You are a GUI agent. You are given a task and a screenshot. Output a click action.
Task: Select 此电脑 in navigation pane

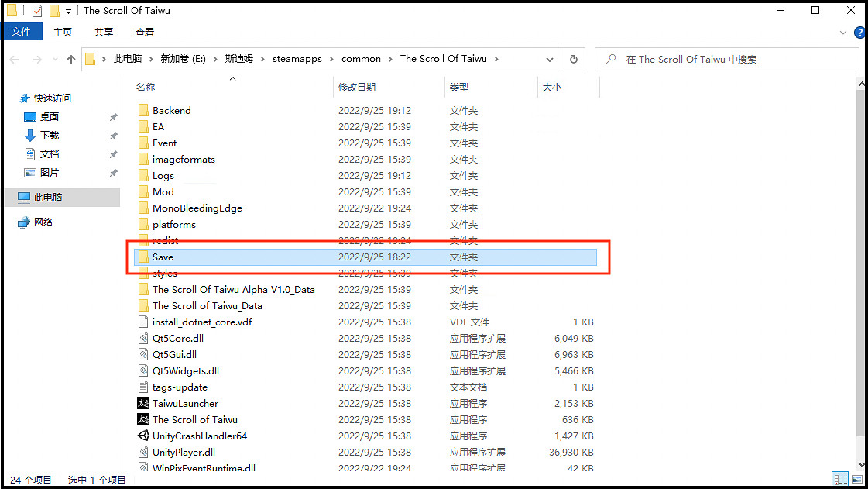(47, 198)
